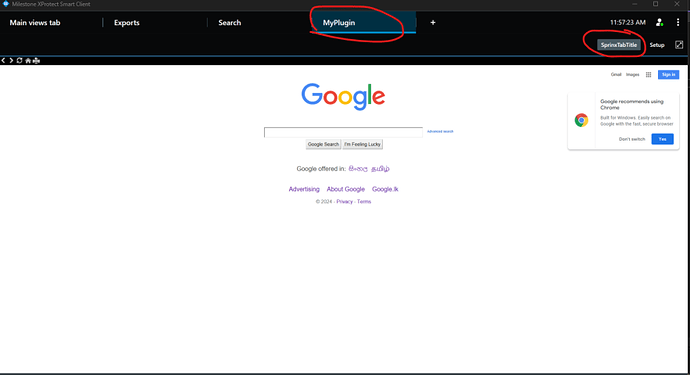Screen dimensions: 690x375
Task: Enter Setup mode
Action: click(x=657, y=45)
